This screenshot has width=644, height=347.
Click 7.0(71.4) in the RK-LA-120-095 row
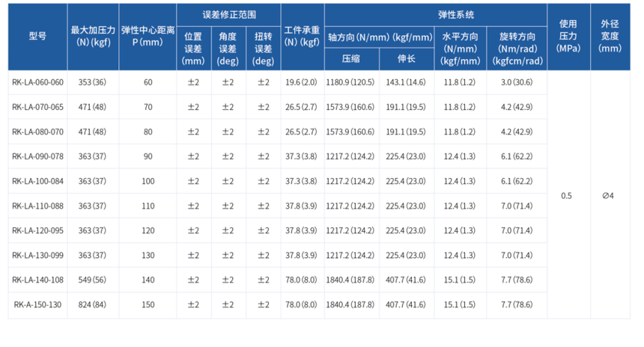[517, 230]
